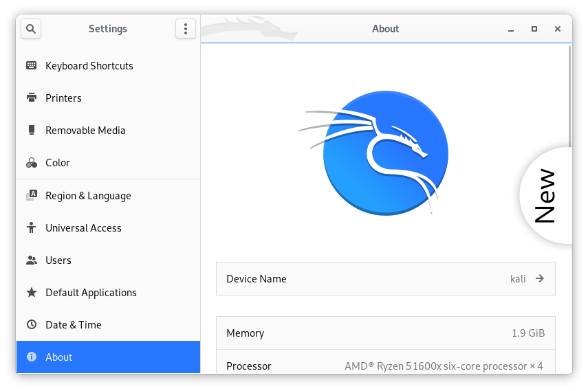Click the Processor row label
This screenshot has height=391, width=588.
(249, 366)
